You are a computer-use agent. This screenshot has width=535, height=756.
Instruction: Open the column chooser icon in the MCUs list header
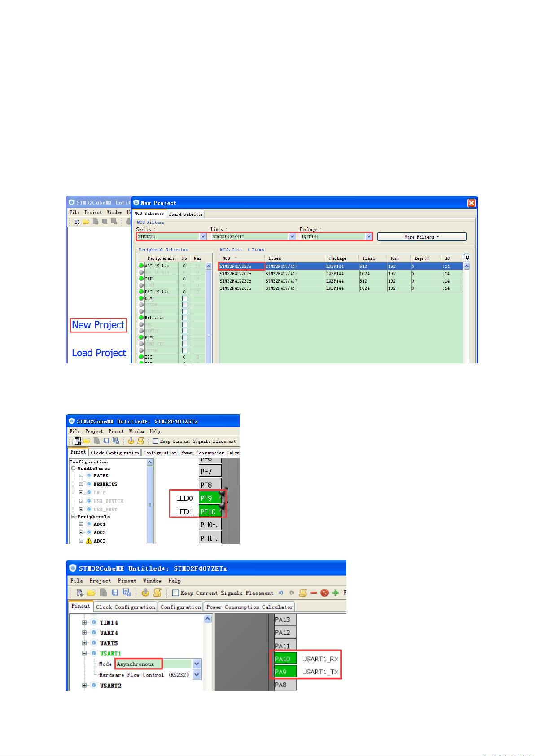pyautogui.click(x=467, y=258)
